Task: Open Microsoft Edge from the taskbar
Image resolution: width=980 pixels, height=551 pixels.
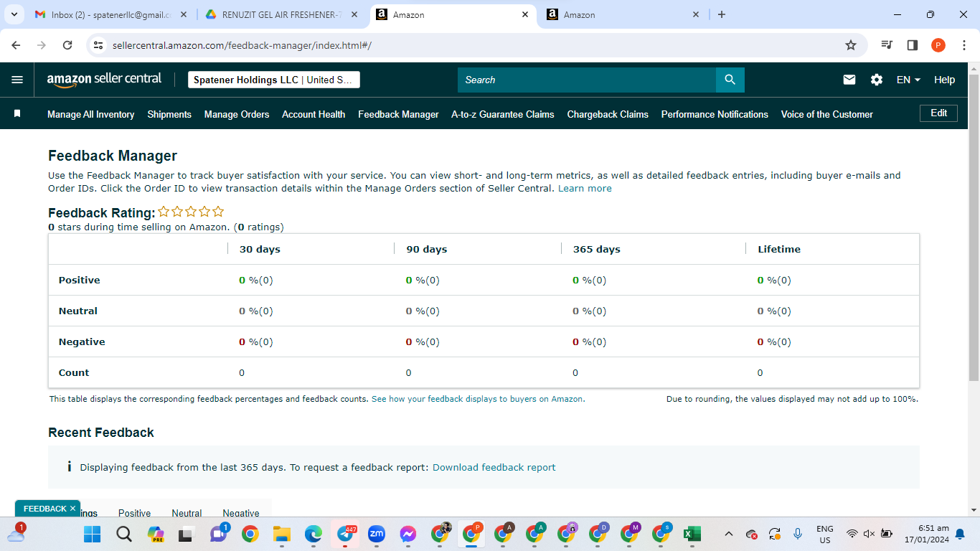Action: pyautogui.click(x=314, y=534)
